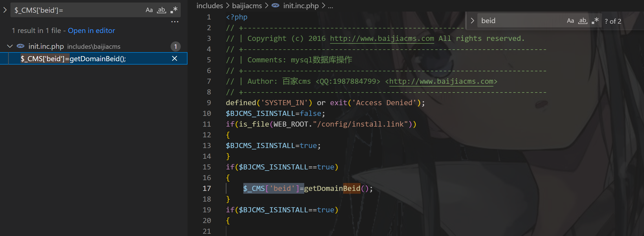
Task: Expand replace field in the search panel
Action: [x=5, y=10]
